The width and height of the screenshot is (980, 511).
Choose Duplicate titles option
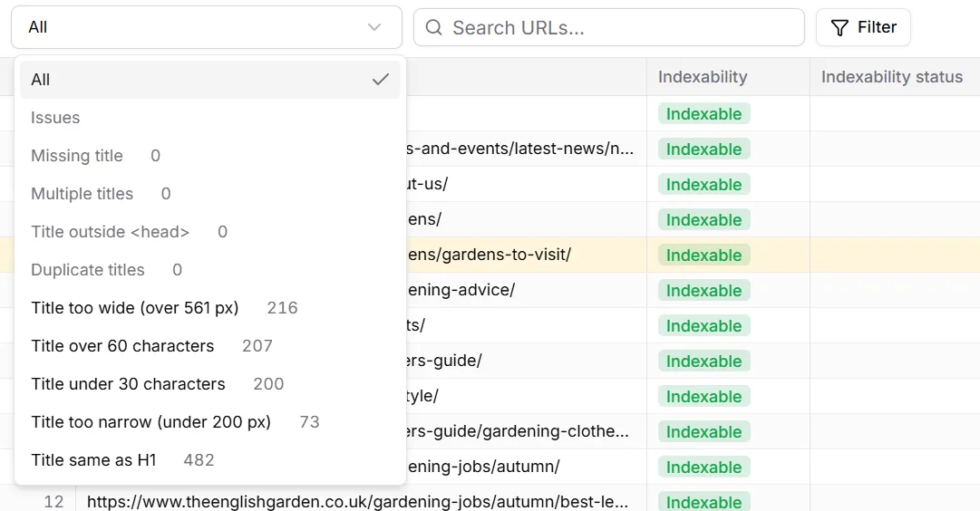pyautogui.click(x=210, y=270)
